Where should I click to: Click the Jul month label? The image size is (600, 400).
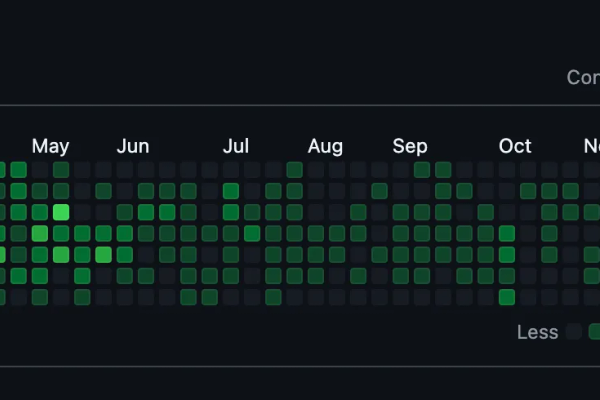point(236,146)
